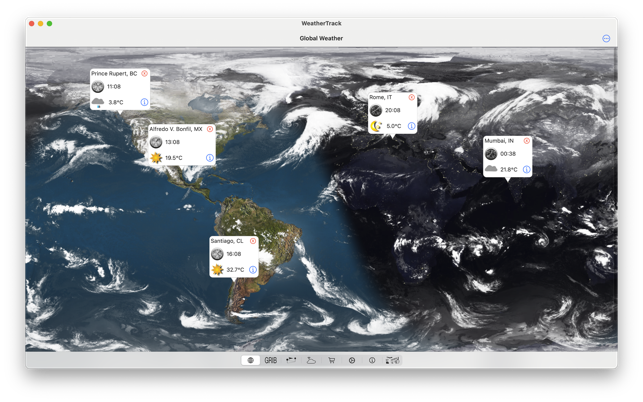Click the 16:08 time in Santiago card
Viewport: 643px width, 402px height.
tap(234, 254)
